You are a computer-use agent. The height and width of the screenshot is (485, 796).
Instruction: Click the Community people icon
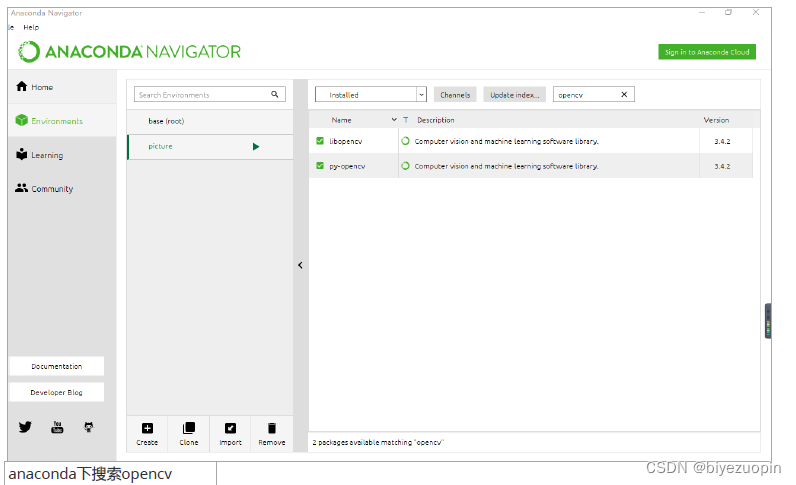(x=21, y=188)
